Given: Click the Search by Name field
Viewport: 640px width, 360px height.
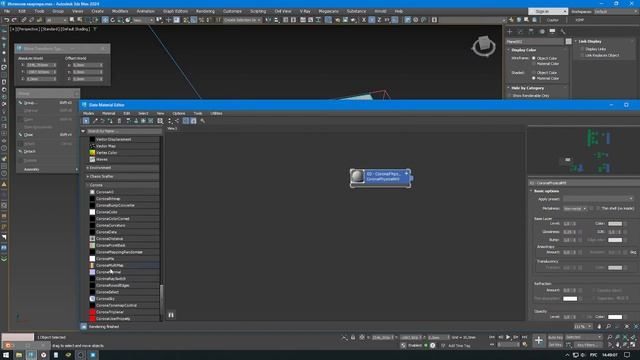Looking at the screenshot, I should (124, 131).
